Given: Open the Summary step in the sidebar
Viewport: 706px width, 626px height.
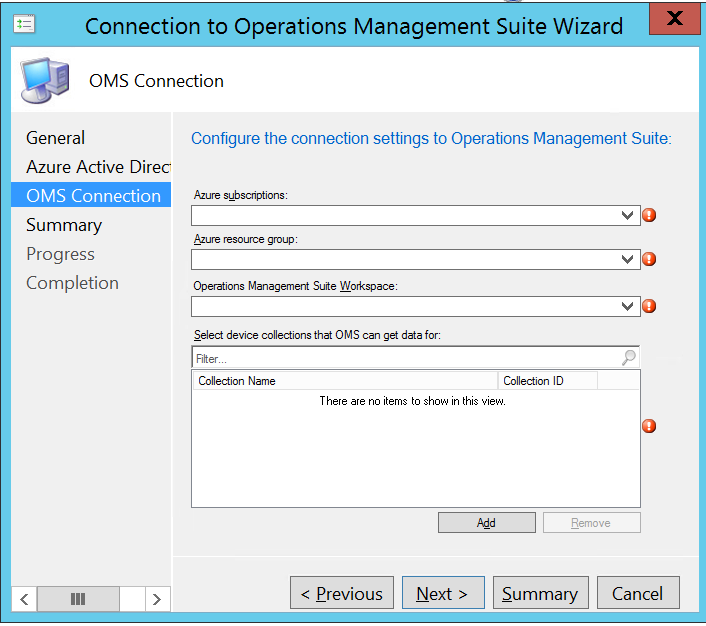Looking at the screenshot, I should click(64, 225).
